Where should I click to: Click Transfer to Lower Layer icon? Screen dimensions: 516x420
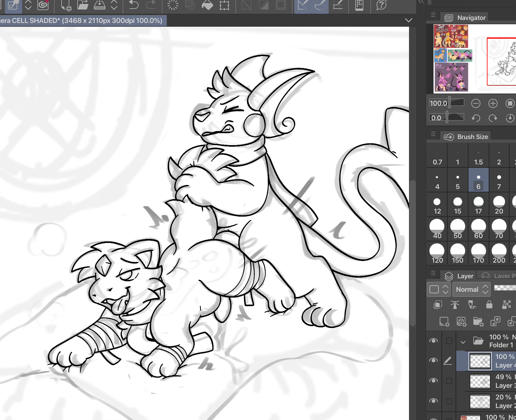coord(495,322)
